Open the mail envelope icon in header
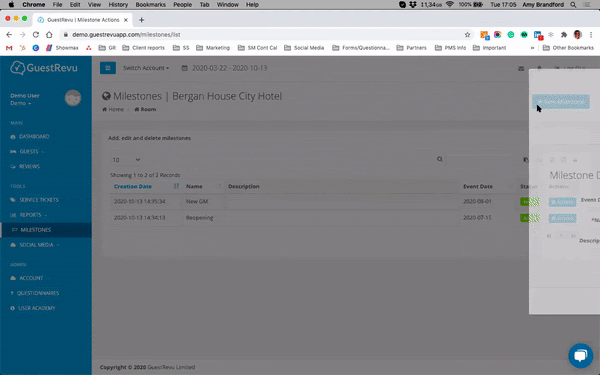The height and width of the screenshot is (375, 600). tap(521, 68)
